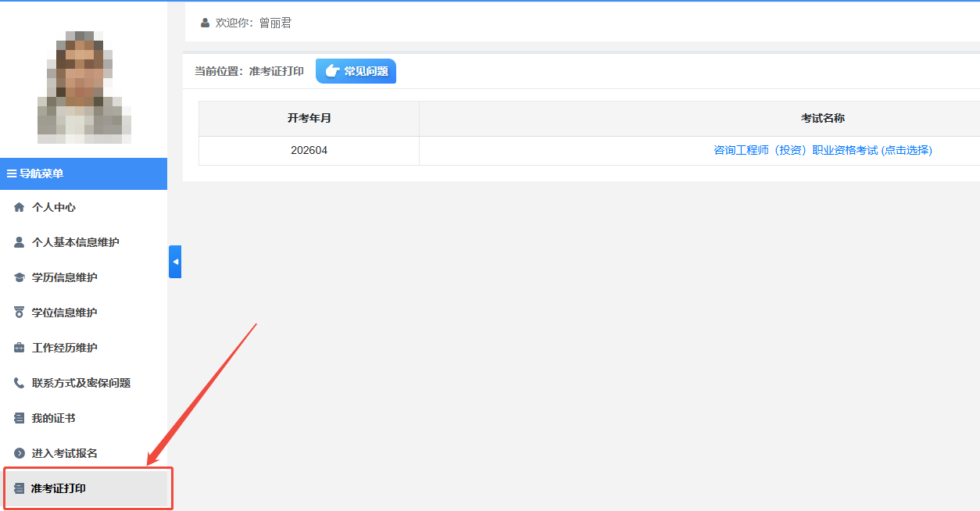Click the 202604 exam date cell
Screen dimensions: 980x511
pos(309,151)
